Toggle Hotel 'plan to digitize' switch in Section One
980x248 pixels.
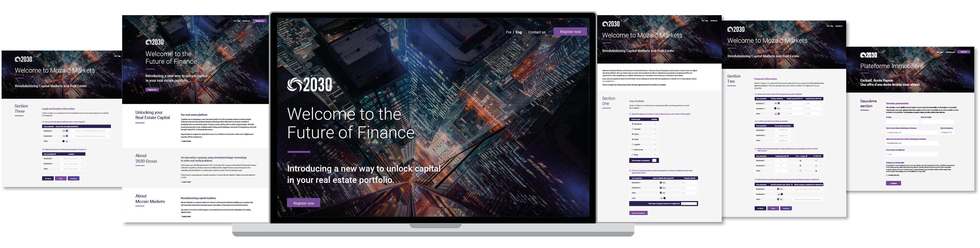tap(663, 198)
